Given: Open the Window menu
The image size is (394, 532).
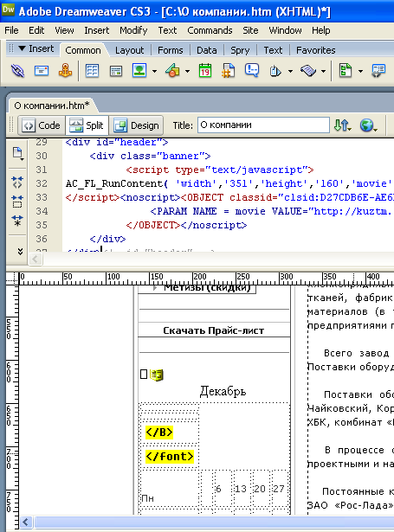Looking at the screenshot, I should (x=285, y=30).
